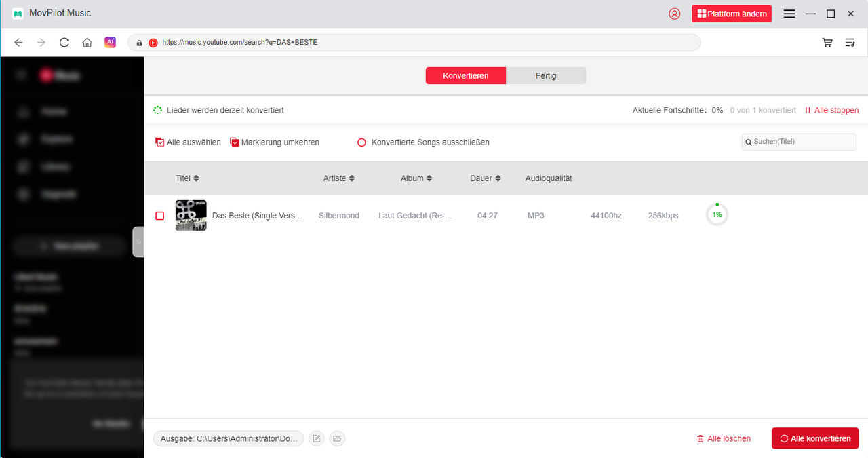
Task: Maximize the MovPilot Music window
Action: 831,14
